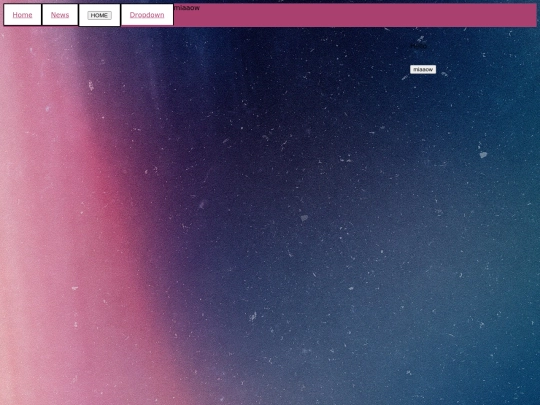
Task: Click the dark Hello text
Action: coord(418,46)
